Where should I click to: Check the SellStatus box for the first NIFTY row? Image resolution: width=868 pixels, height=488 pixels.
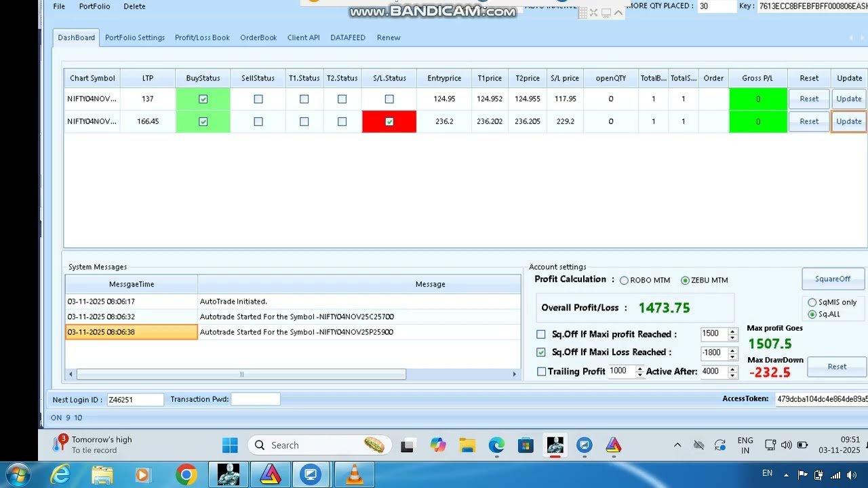pyautogui.click(x=258, y=98)
